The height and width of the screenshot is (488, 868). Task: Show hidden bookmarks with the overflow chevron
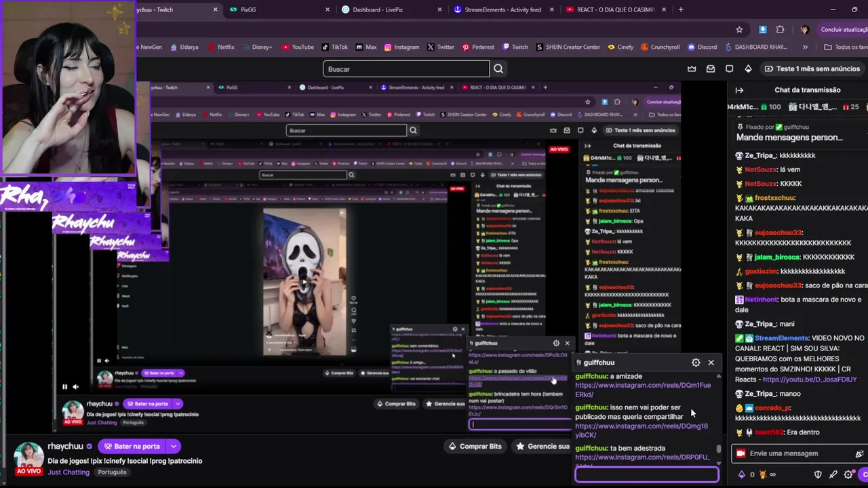click(805, 47)
